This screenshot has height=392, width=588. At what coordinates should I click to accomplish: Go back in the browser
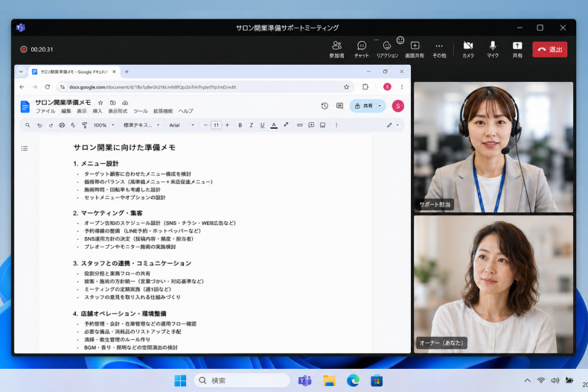22,86
